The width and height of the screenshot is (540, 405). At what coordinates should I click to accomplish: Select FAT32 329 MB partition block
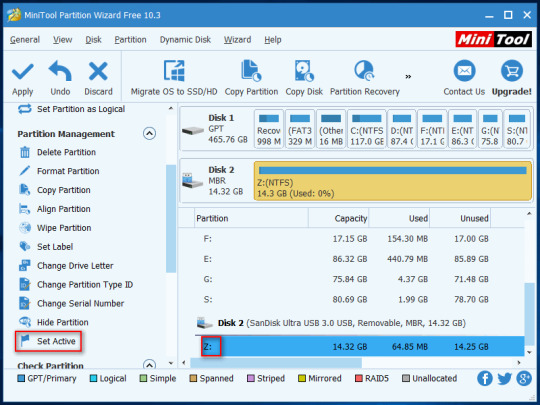click(300, 129)
